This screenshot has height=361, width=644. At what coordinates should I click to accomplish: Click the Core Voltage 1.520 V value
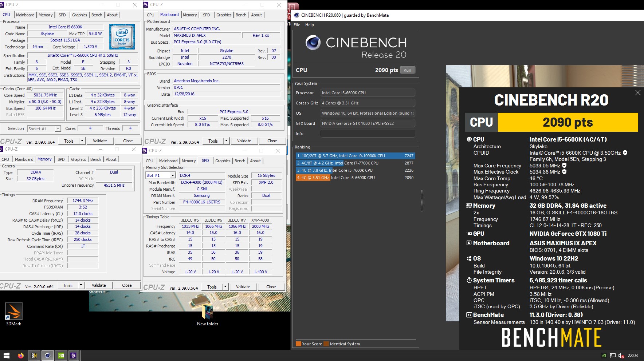coord(91,47)
